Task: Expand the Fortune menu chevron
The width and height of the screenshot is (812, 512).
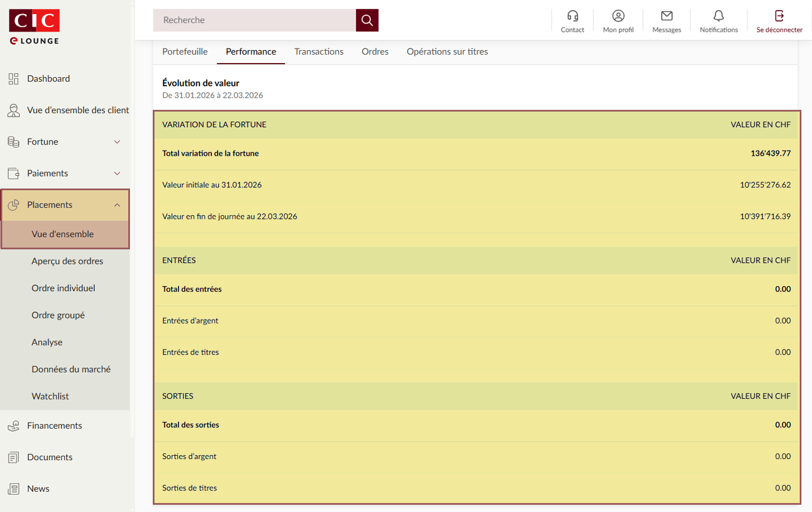Action: (117, 142)
